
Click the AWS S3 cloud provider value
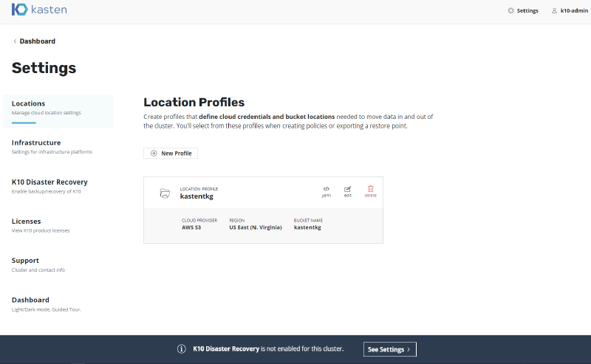pyautogui.click(x=191, y=227)
